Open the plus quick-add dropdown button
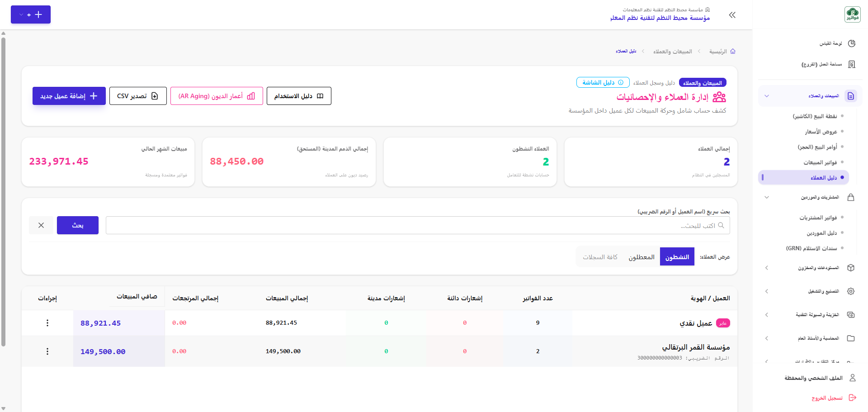Screen dimensions: 868x412 pyautogui.click(x=31, y=14)
